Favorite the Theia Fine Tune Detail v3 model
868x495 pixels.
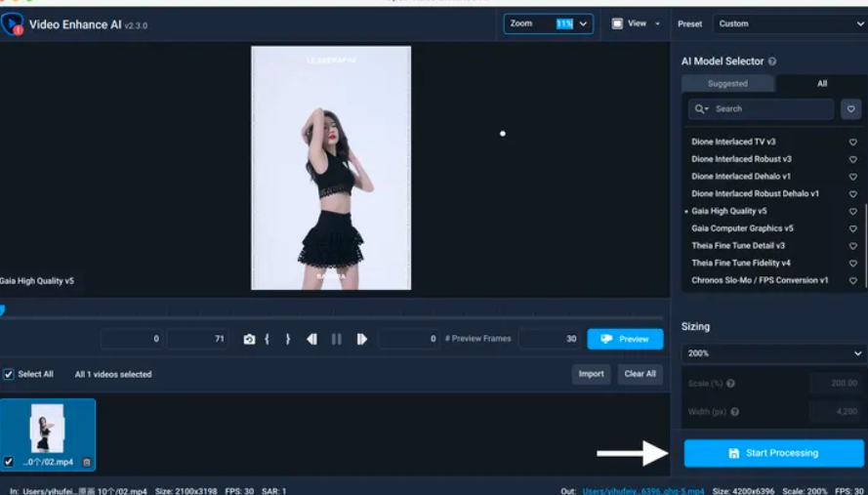click(x=852, y=246)
